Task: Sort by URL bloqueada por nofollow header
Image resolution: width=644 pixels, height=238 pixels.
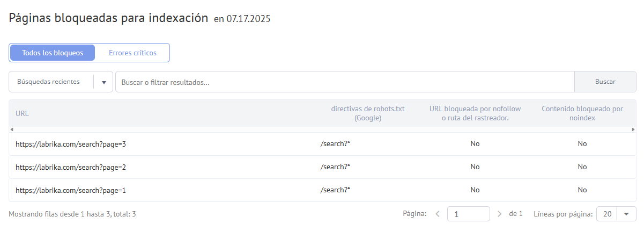Action: (475, 113)
